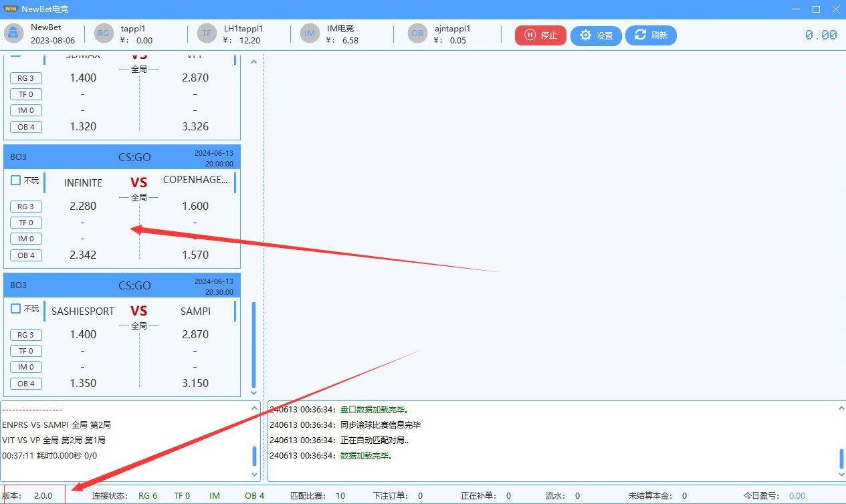Click the red 停止 stop button
The image size is (846, 504).
tap(540, 35)
